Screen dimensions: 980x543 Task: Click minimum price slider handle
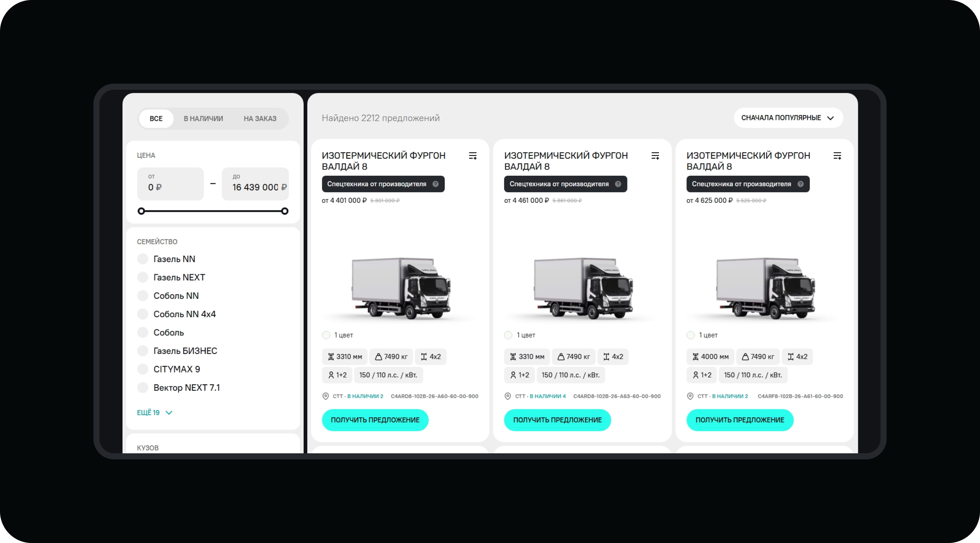click(141, 211)
